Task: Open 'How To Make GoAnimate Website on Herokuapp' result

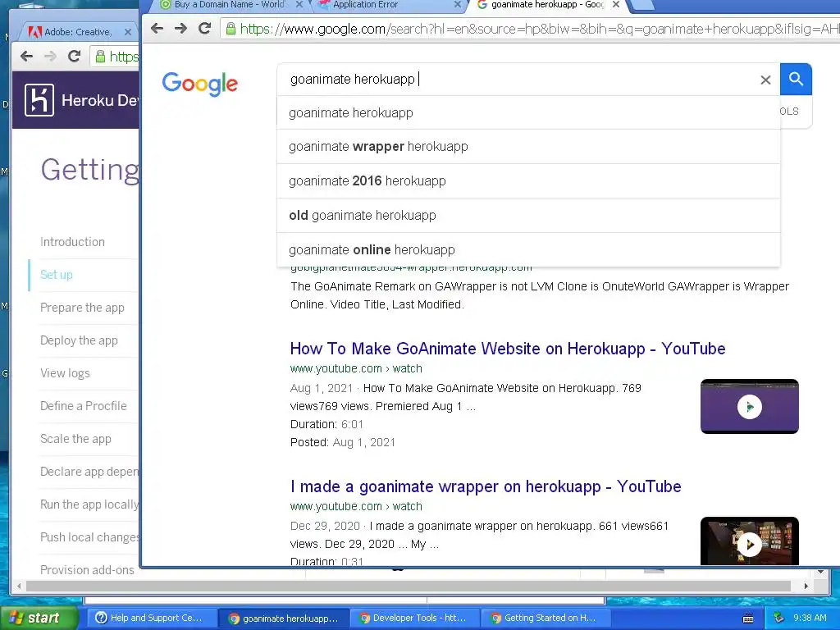Action: click(x=507, y=349)
